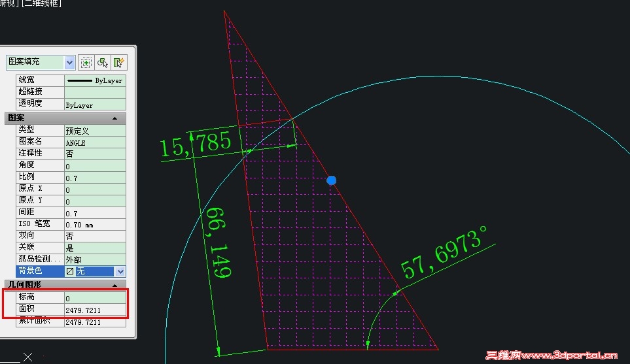Click the 超链接 value field
The width and height of the screenshot is (630, 364).
(x=96, y=92)
